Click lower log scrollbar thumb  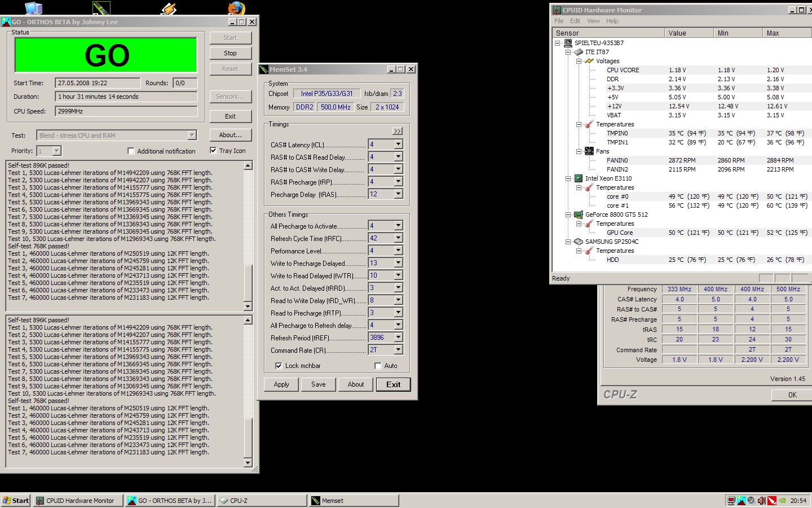(248, 438)
